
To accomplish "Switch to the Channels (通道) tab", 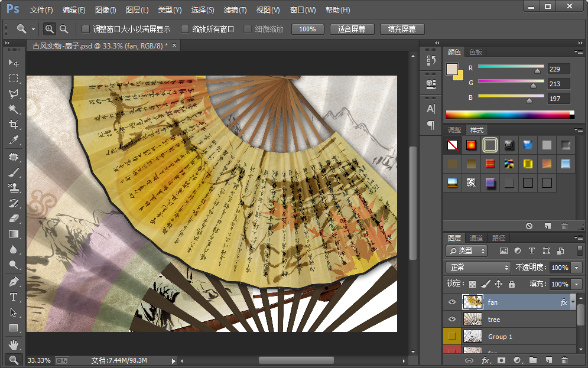I will point(476,238).
